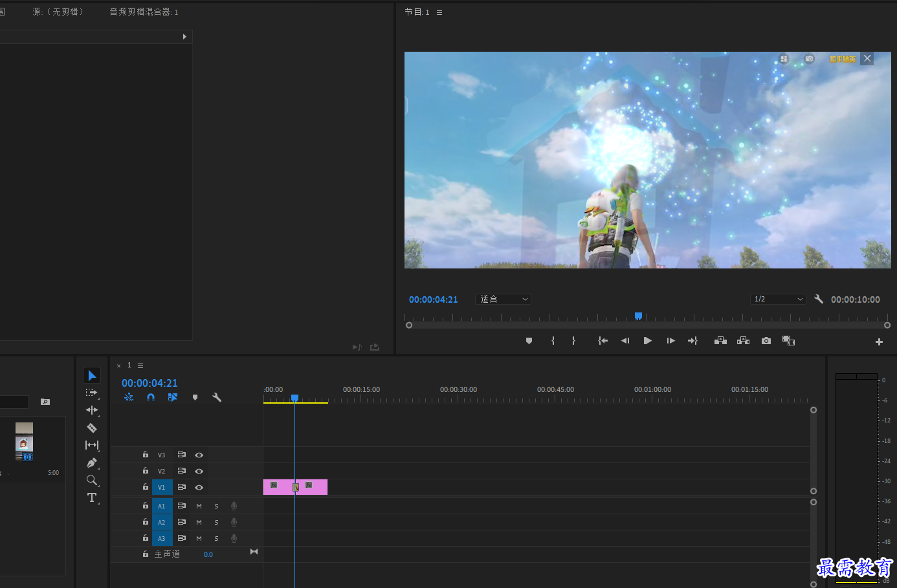This screenshot has width=897, height=588.
Task: Toggle V3 track visibility eye
Action: (x=199, y=455)
